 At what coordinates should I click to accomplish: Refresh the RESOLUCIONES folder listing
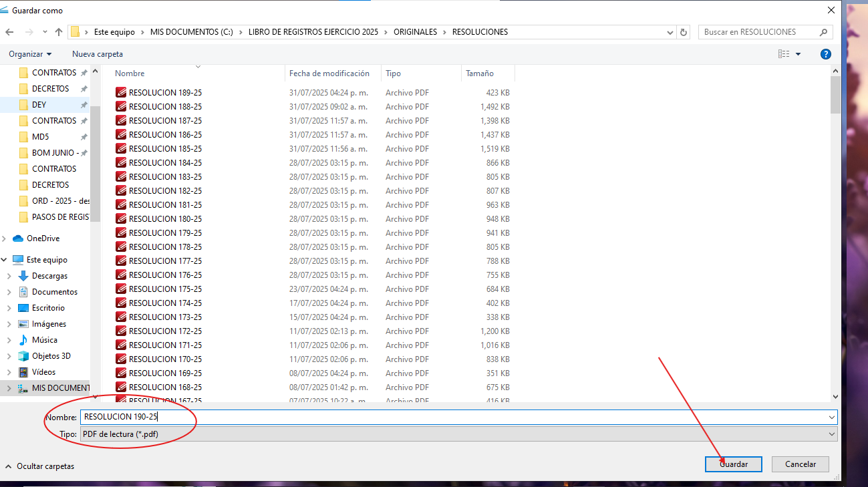[x=683, y=32]
